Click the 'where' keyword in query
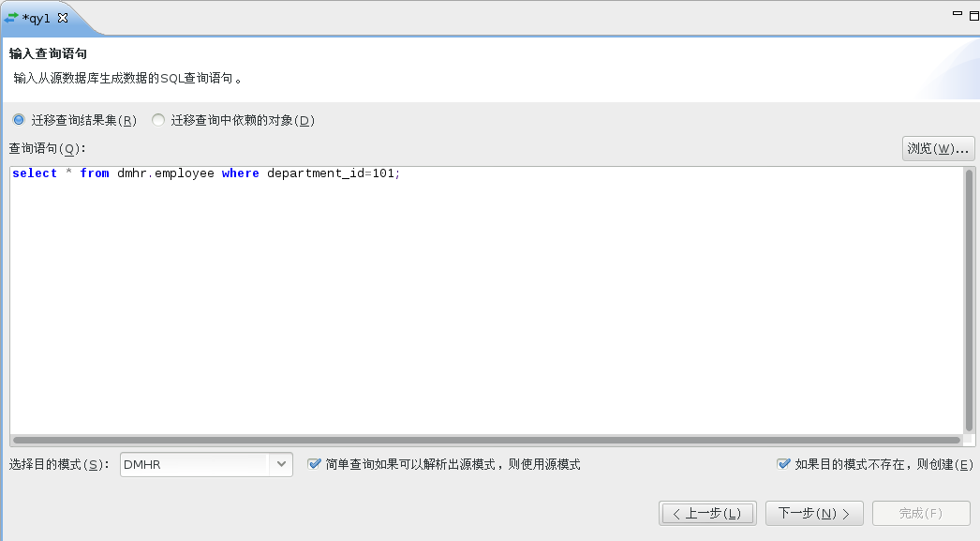980x541 pixels. [240, 173]
